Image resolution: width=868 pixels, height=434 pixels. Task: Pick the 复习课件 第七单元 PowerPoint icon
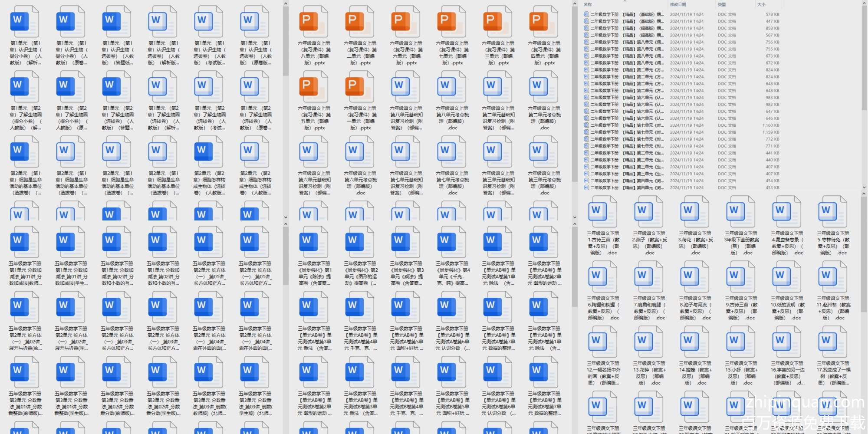tap(452, 21)
